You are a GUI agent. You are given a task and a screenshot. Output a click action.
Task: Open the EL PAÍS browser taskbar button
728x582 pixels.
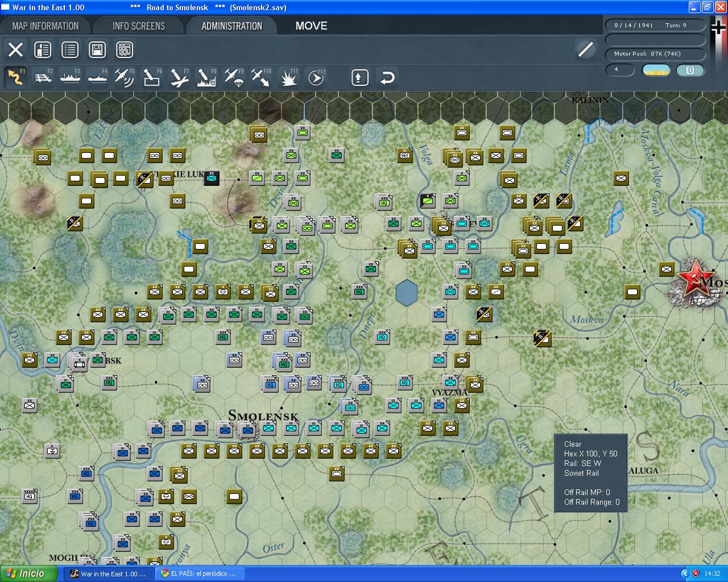[x=200, y=574]
